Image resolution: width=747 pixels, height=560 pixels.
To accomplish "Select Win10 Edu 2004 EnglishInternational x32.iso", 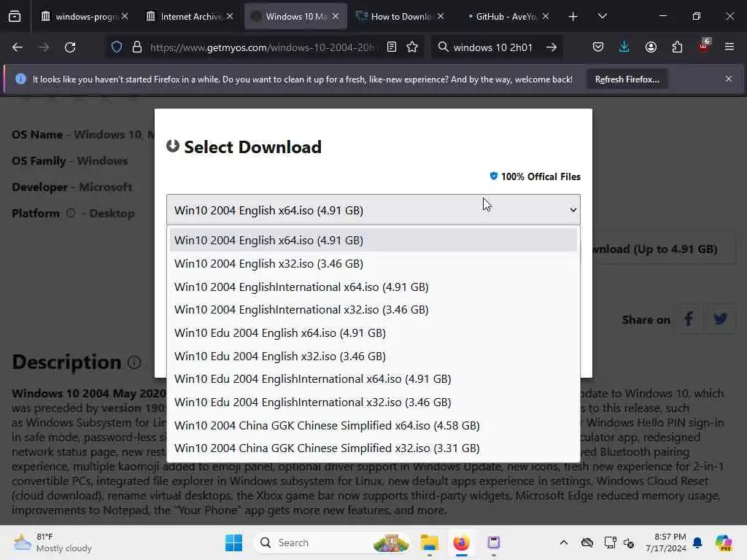I will [373, 402].
